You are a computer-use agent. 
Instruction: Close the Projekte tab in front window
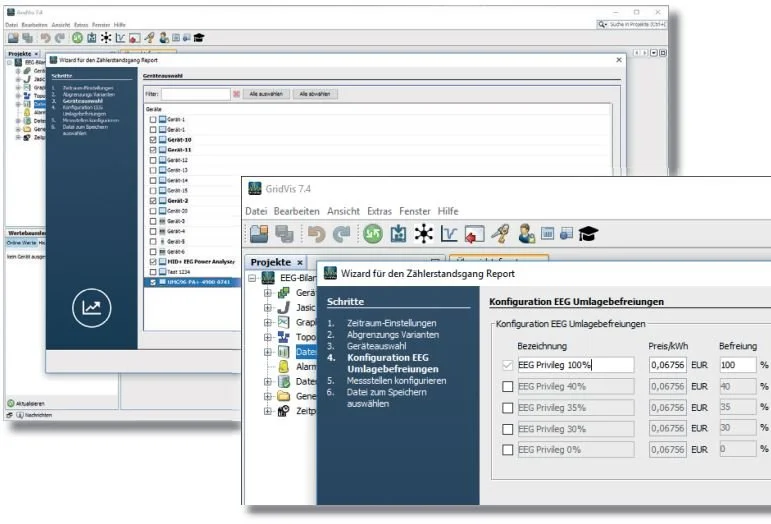tap(299, 262)
